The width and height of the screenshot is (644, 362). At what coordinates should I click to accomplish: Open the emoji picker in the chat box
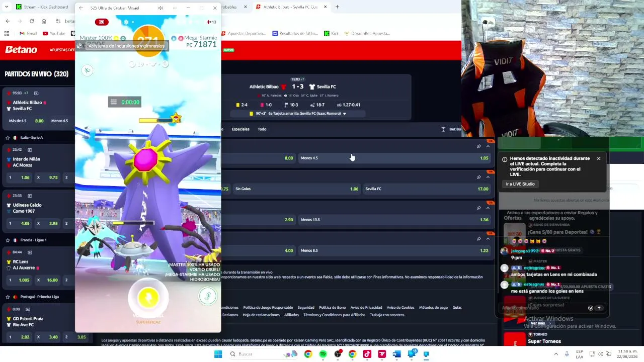(590, 308)
